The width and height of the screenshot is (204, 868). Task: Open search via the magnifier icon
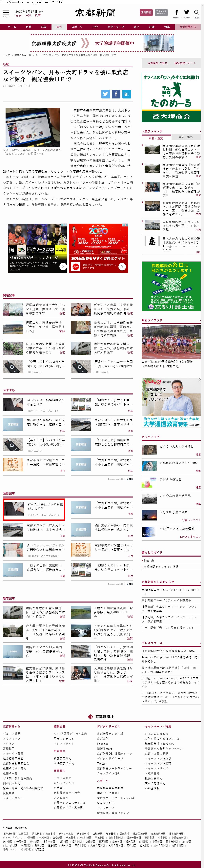(x=197, y=12)
